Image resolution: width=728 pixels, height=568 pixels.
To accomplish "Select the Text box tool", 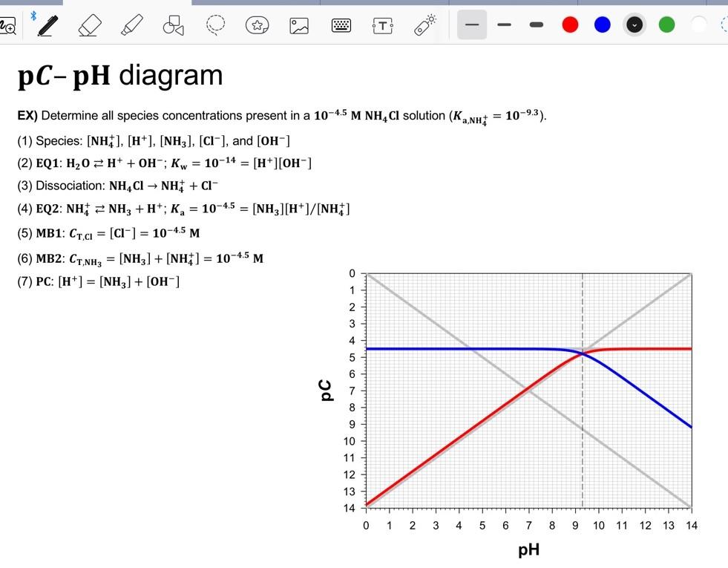I will 383,25.
